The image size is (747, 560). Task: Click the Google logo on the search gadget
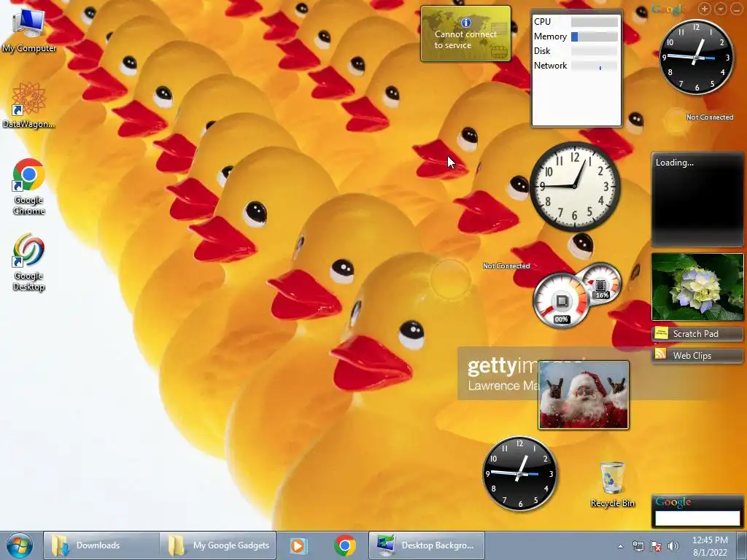pyautogui.click(x=673, y=502)
